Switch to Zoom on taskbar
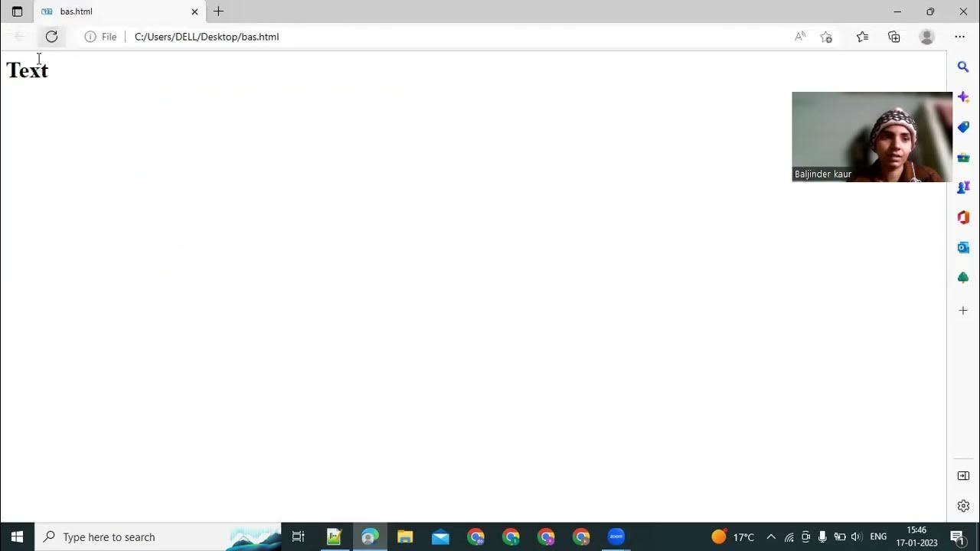980x551 pixels. (x=616, y=536)
